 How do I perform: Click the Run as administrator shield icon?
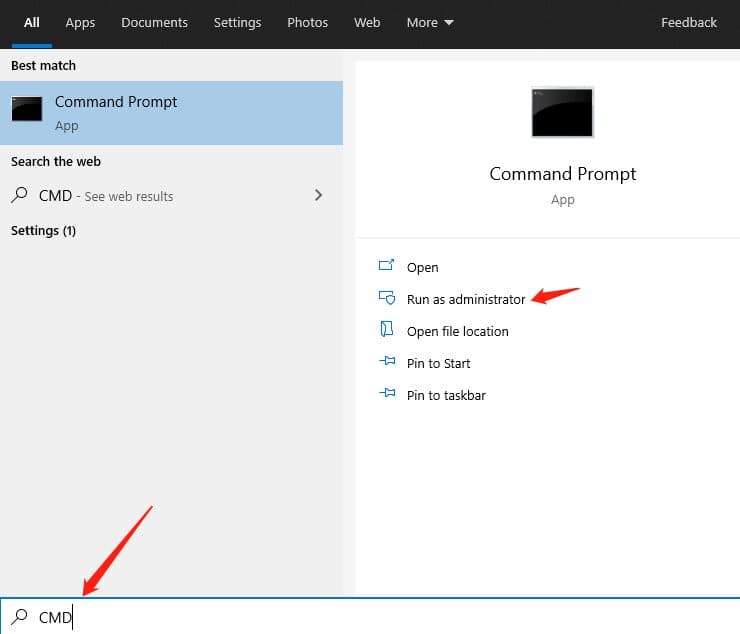(x=387, y=297)
